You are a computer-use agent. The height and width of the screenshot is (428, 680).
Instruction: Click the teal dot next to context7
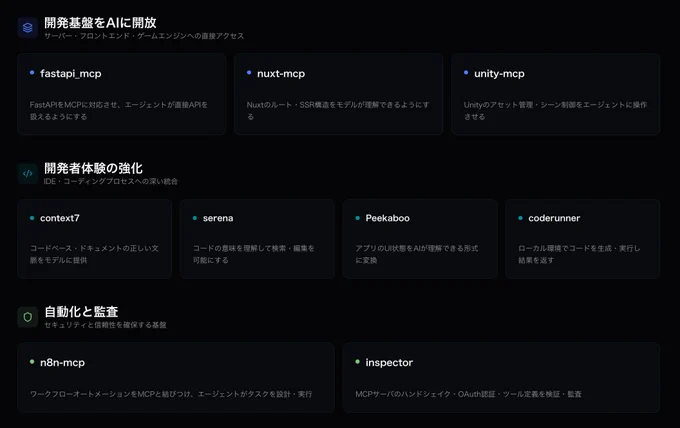[32, 218]
